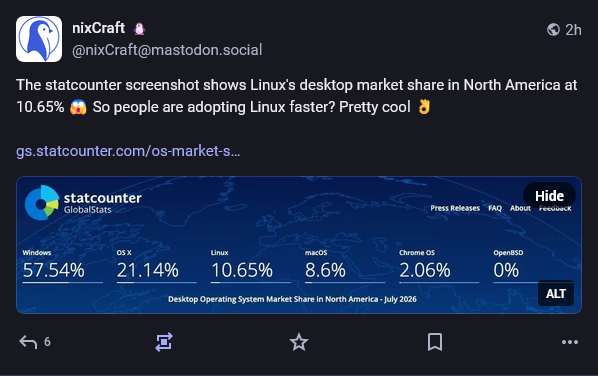Show the ALT text description
The width and height of the screenshot is (598, 376).
556,294
